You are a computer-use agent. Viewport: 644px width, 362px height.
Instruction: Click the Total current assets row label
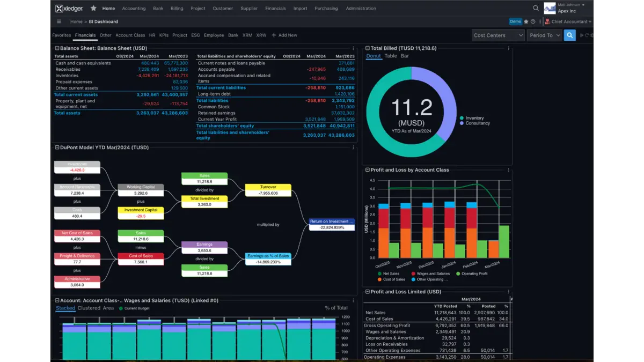(76, 95)
